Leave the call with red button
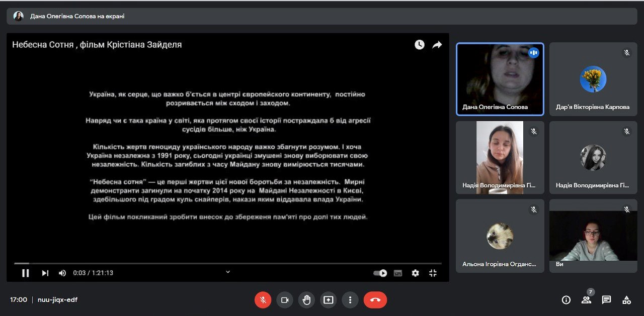The height and width of the screenshot is (316, 644). [375, 300]
